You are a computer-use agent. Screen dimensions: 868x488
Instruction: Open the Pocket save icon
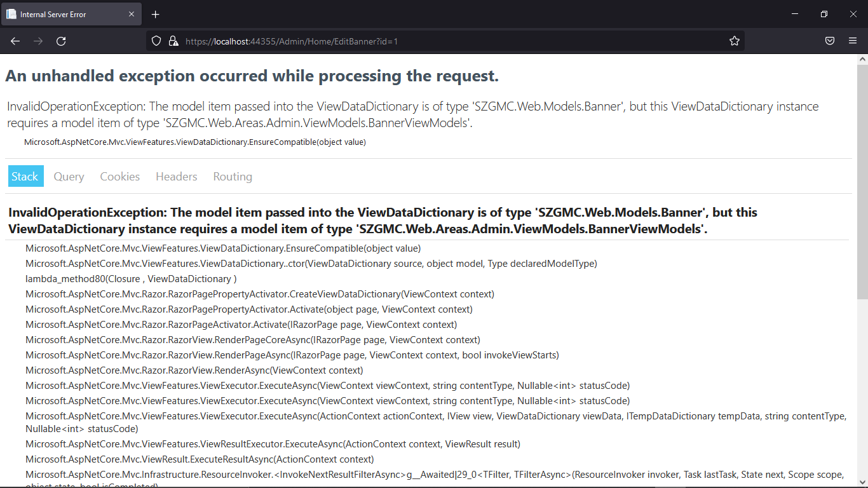(x=830, y=41)
